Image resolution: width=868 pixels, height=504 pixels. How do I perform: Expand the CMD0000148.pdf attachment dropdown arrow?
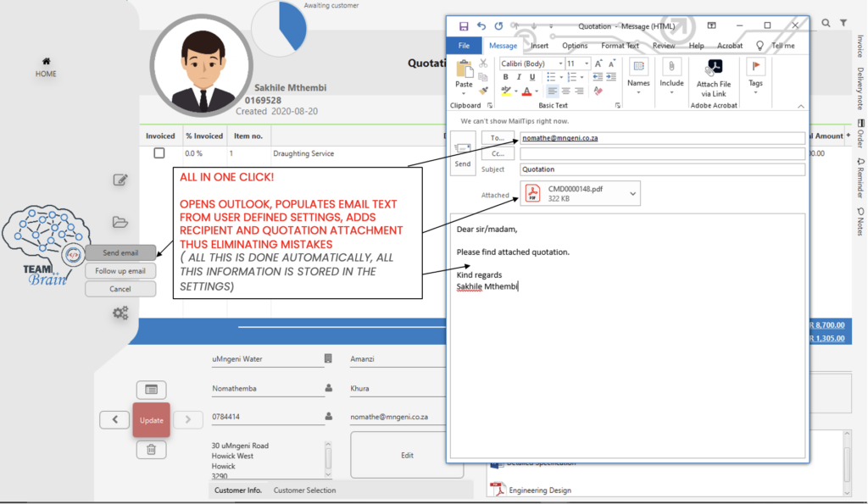point(632,194)
